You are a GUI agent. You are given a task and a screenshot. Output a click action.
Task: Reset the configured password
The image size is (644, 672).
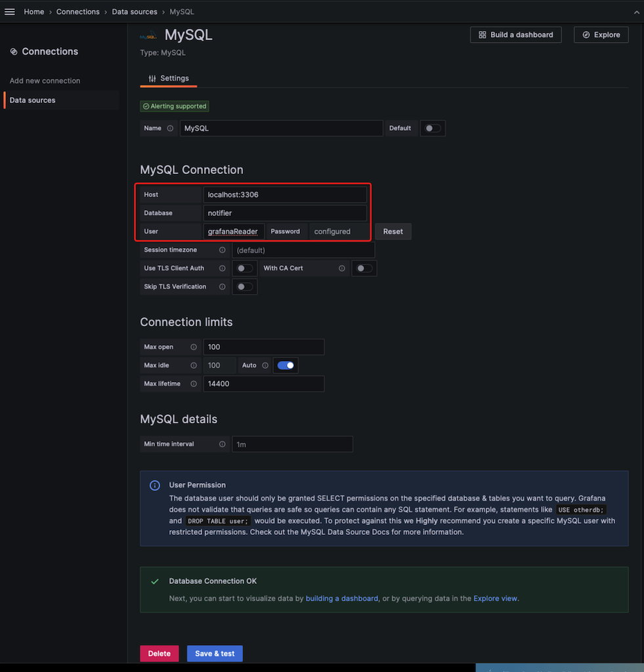(393, 232)
